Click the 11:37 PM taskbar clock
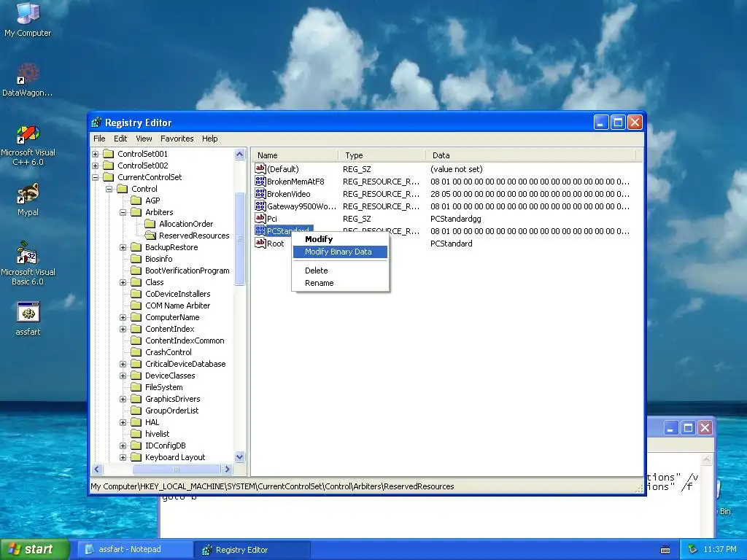747x560 pixels. pos(720,550)
